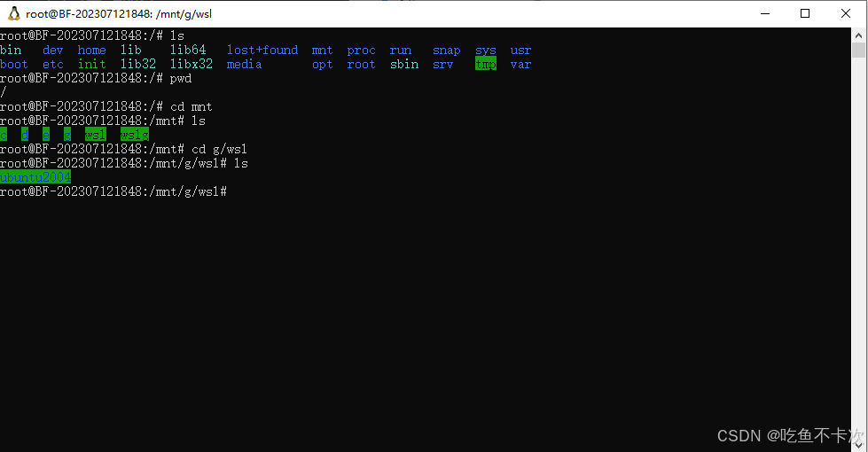Click the 'proc' directory entry
Screen dimensions: 868x452
(x=362, y=51)
